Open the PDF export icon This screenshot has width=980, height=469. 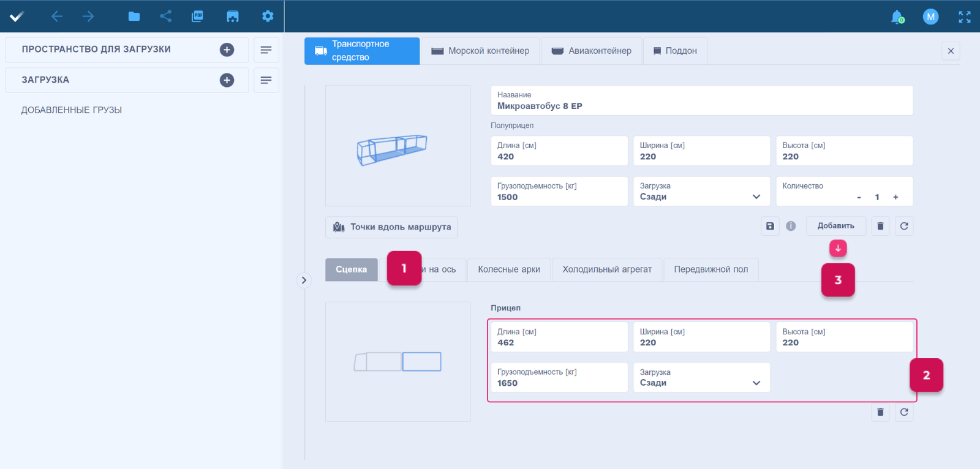tap(197, 17)
